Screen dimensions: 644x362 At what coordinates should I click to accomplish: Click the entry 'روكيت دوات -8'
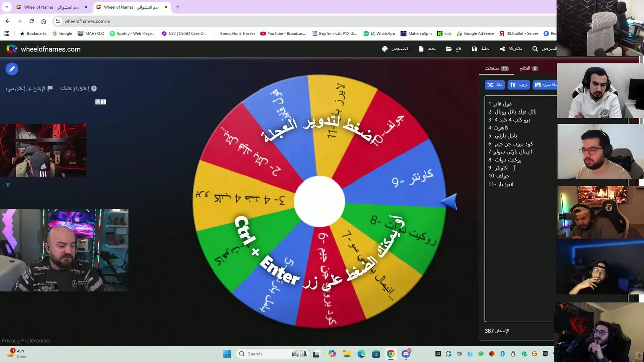tap(505, 160)
